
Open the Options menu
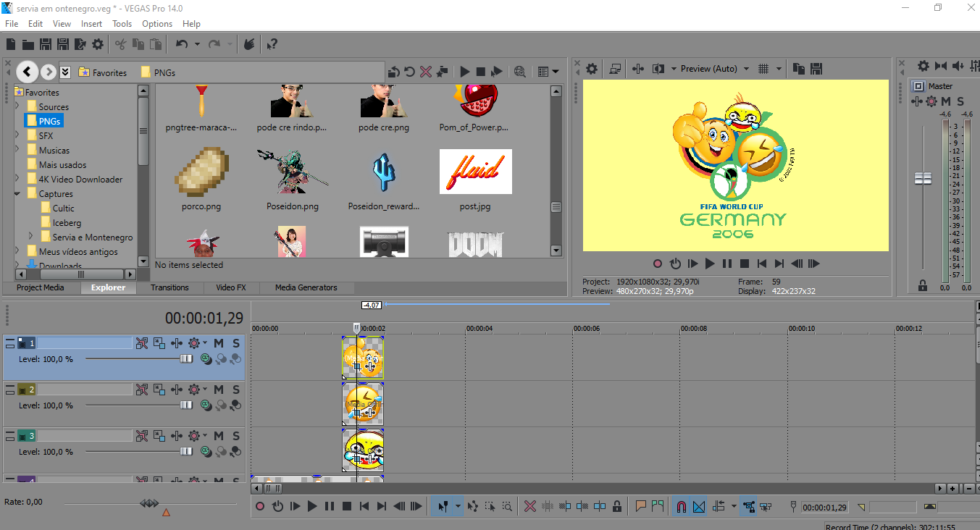coord(157,24)
